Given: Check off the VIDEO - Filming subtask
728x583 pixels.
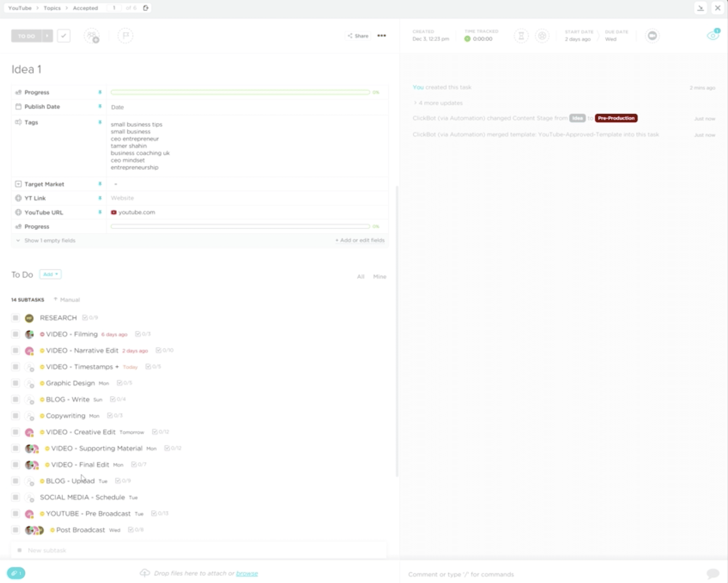Looking at the screenshot, I should tap(15, 334).
